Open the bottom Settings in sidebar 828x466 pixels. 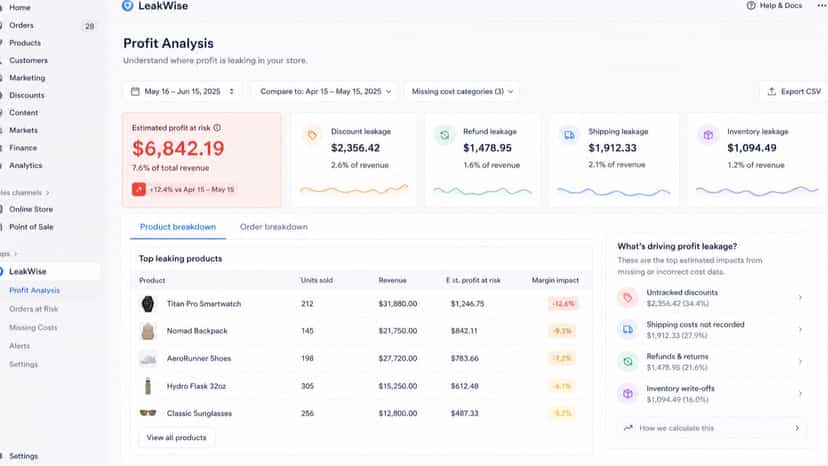23,456
